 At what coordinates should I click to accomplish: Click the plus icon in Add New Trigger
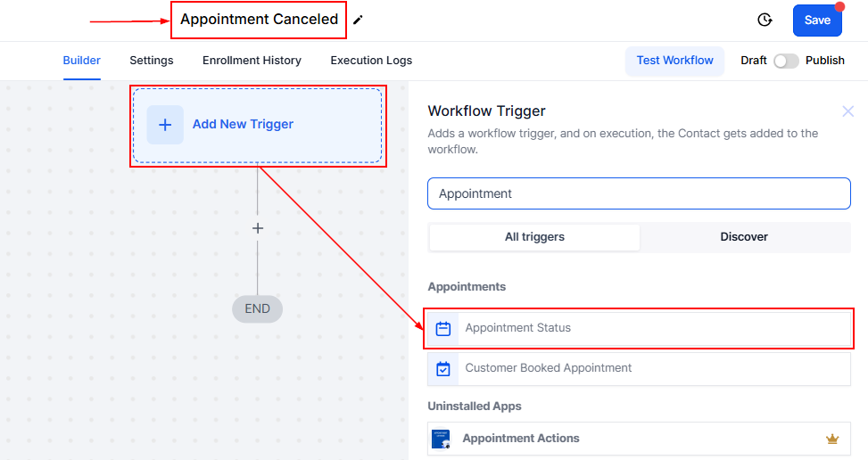165,125
